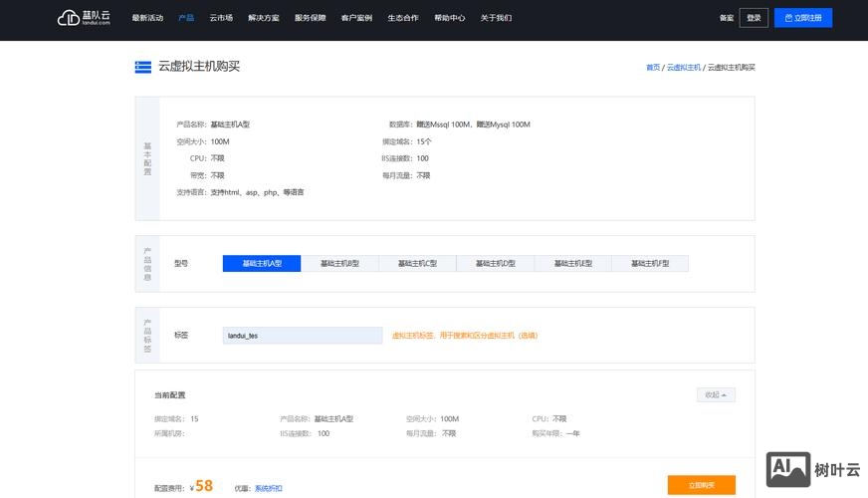868x498 pixels.
Task: Open the 帮助中心 menu item
Action: pos(450,18)
